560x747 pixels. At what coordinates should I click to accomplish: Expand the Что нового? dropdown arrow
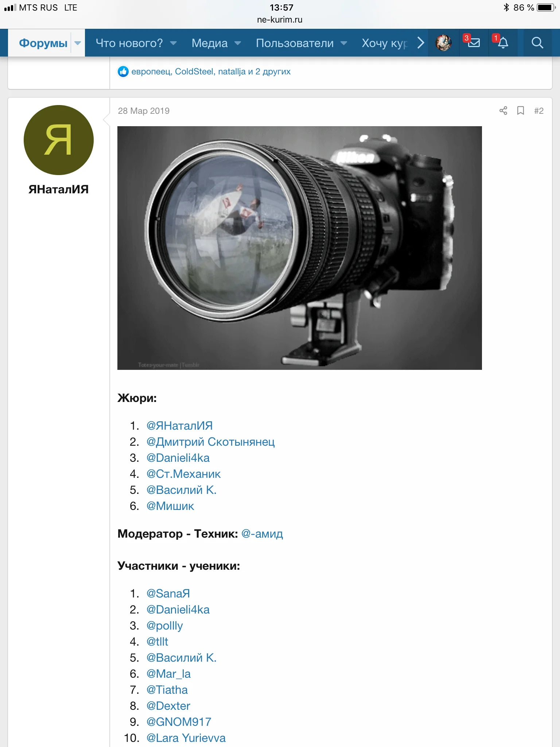[x=174, y=43]
